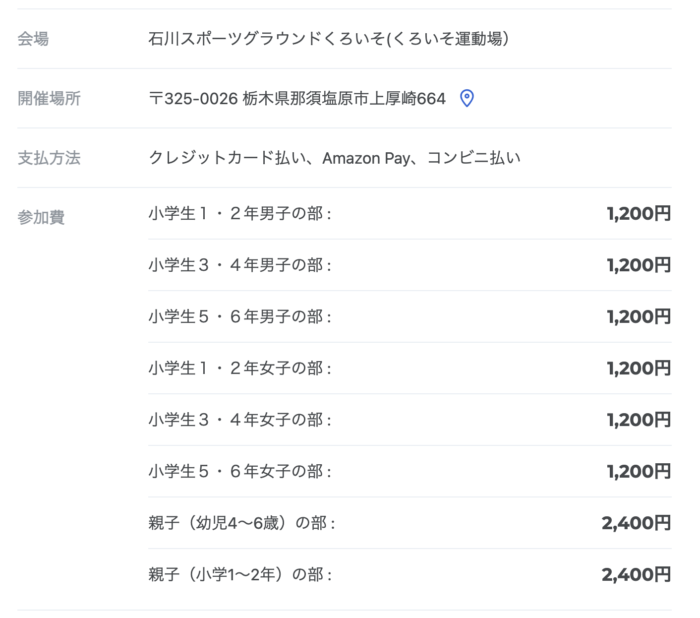Select 小学生1・2年女子の部 entry
The width and height of the screenshot is (700, 618).
pos(240,368)
